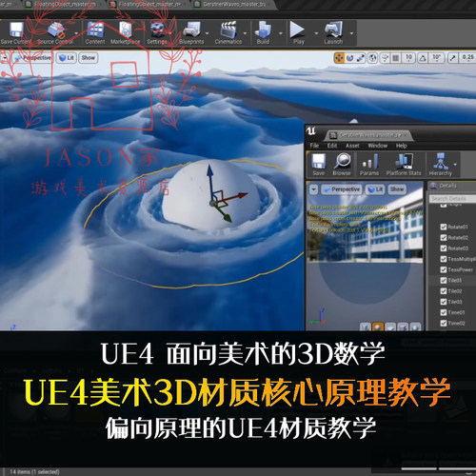
Task: Select the translate mode icon in the viewport toolbar
Action: click(339, 58)
